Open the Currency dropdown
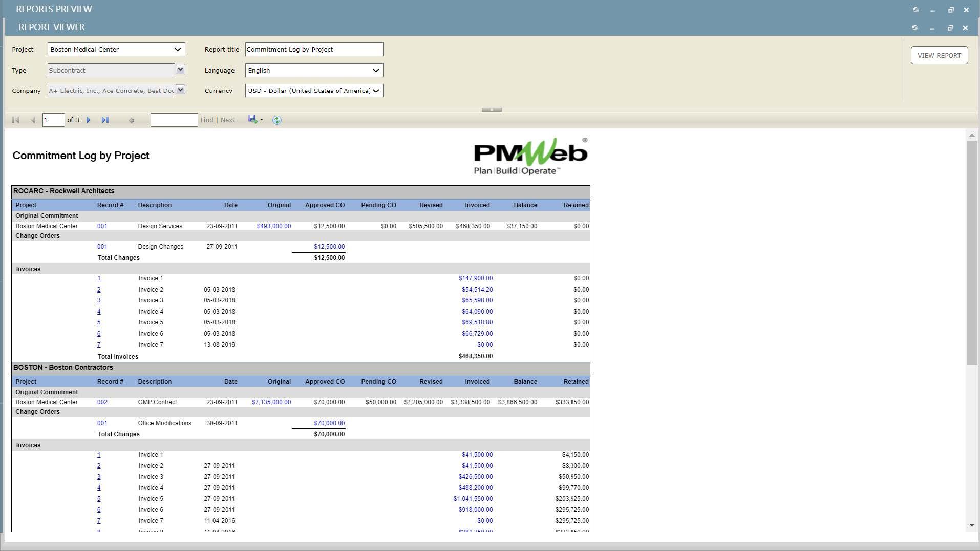The width and height of the screenshot is (980, 551). (x=376, y=91)
